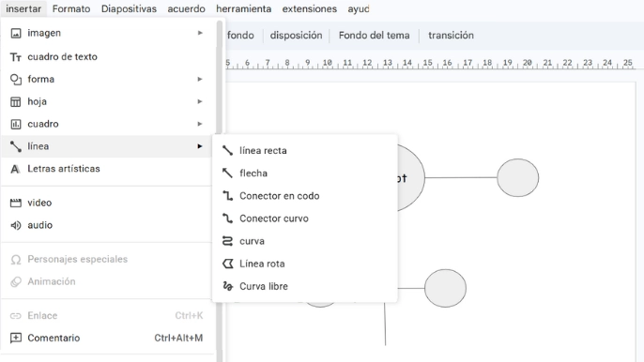Click the línea icon in the Insert menu
Screen dimensions: 644x362
(16, 146)
